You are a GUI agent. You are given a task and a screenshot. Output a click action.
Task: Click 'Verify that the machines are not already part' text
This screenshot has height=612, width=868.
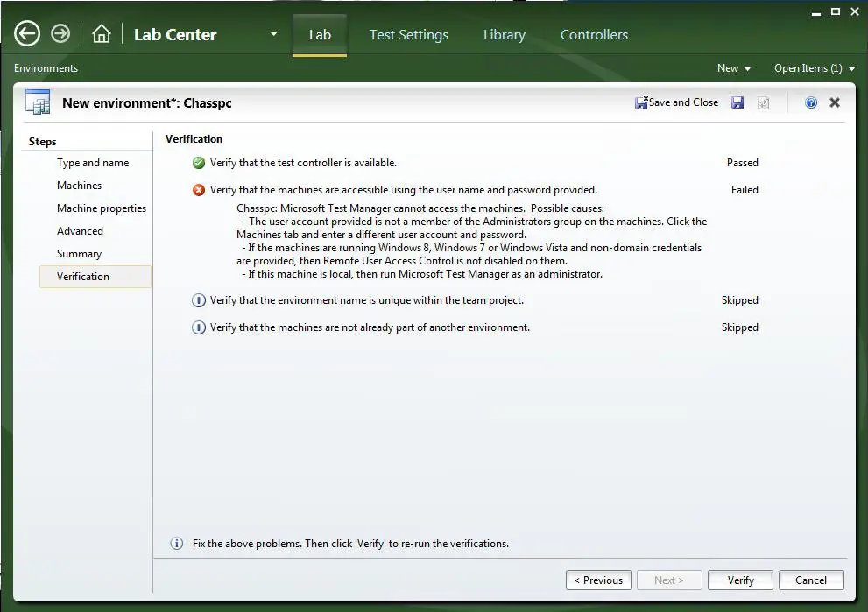tap(370, 327)
